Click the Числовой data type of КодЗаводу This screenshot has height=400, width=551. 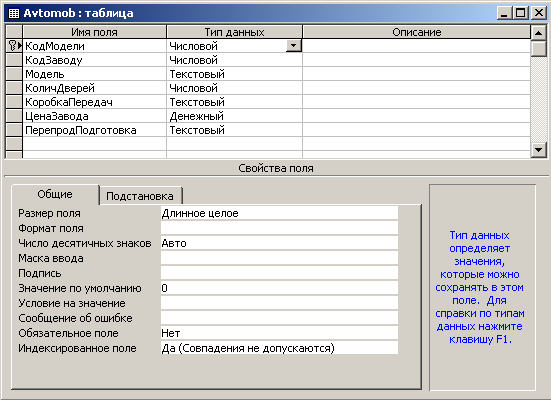pyautogui.click(x=234, y=60)
